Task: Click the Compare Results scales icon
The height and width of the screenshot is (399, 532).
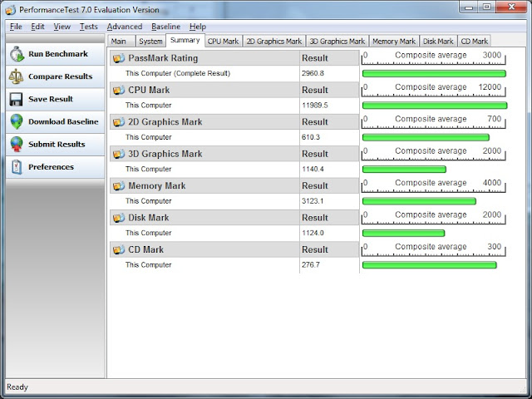Action: click(16, 76)
